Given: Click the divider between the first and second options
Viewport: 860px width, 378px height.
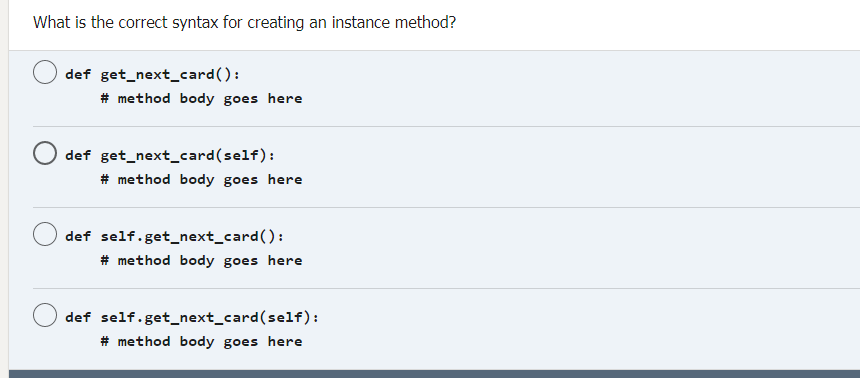Looking at the screenshot, I should (x=446, y=126).
